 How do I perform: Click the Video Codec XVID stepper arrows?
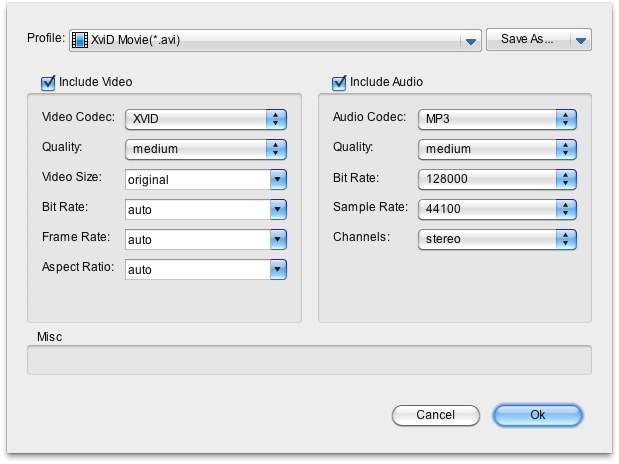(x=276, y=119)
